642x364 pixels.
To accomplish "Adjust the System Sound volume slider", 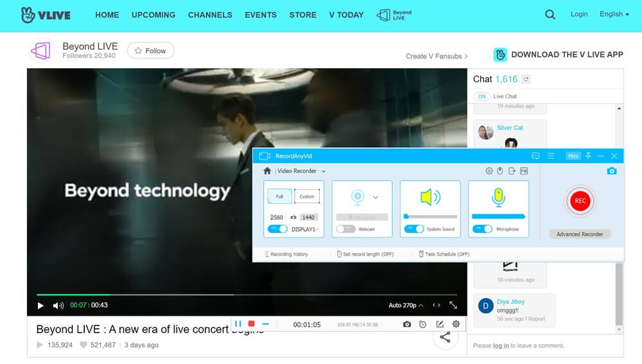I will click(x=430, y=216).
